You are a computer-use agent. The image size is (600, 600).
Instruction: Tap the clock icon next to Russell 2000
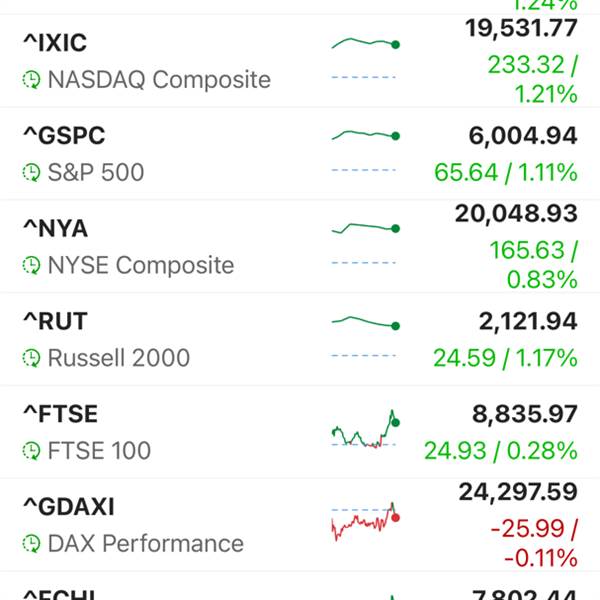[x=31, y=358]
